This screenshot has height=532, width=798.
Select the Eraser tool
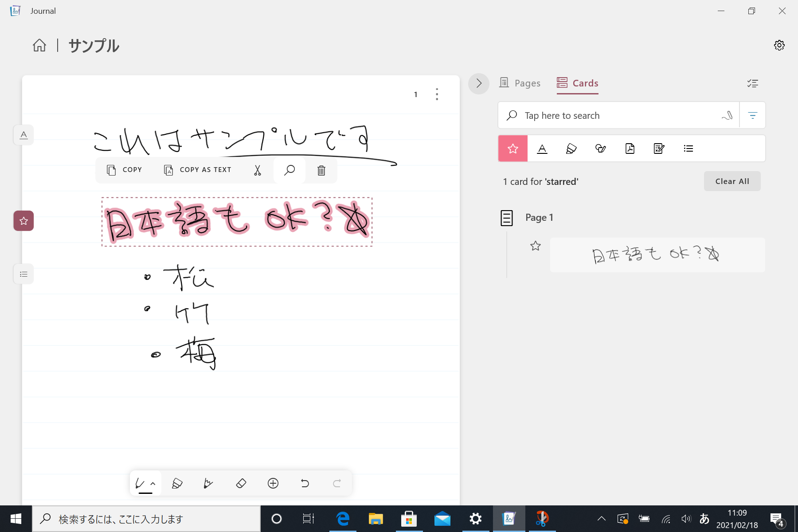pos(241,483)
